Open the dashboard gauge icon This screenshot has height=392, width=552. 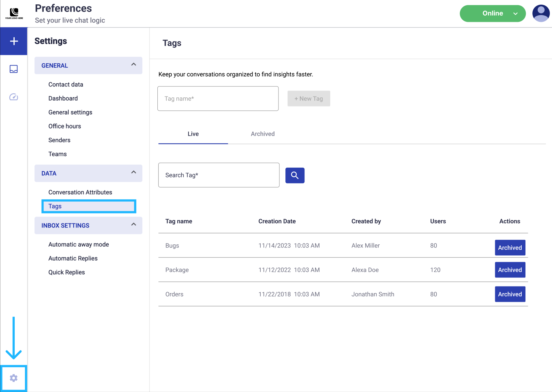[x=14, y=97]
